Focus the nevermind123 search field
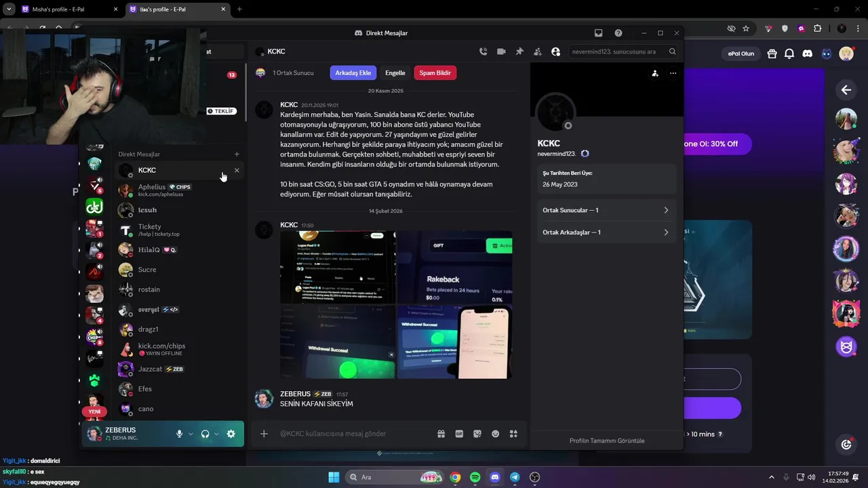The height and width of the screenshot is (488, 868). click(x=624, y=52)
